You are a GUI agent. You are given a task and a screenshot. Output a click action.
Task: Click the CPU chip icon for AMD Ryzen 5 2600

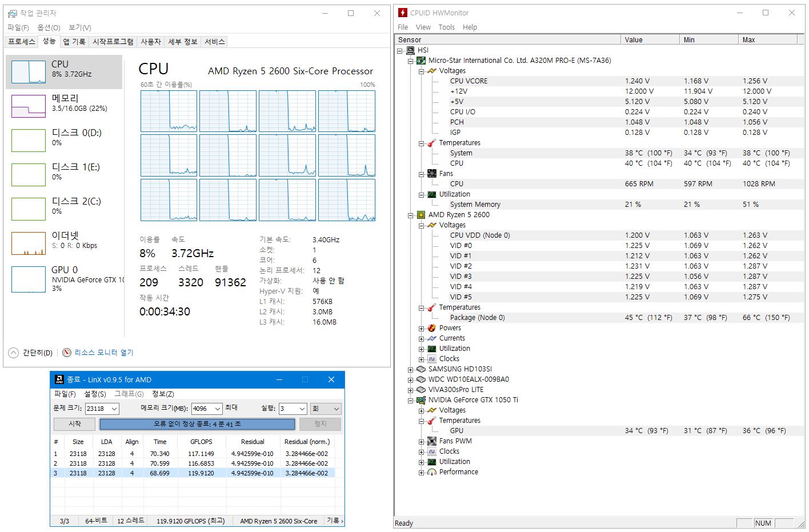421,215
